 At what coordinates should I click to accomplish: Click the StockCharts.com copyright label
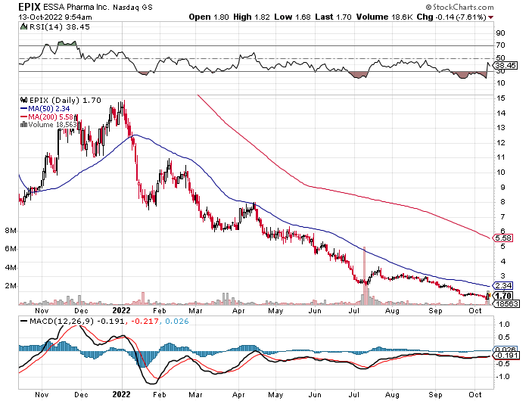coord(460,7)
